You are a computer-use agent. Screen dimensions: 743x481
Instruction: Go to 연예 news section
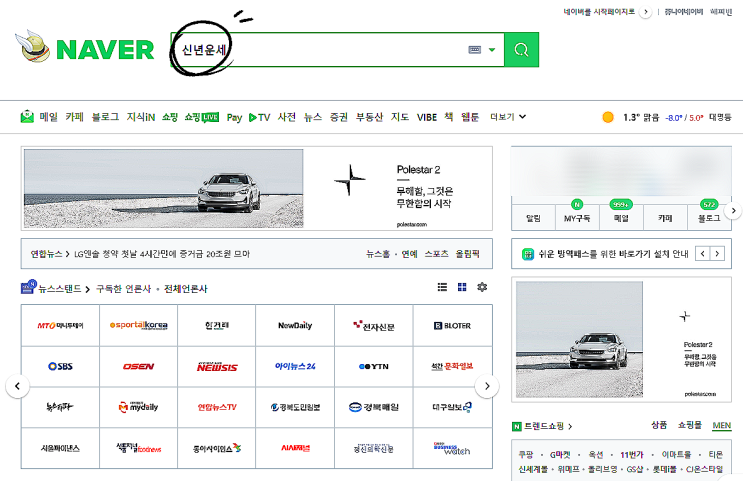409,254
